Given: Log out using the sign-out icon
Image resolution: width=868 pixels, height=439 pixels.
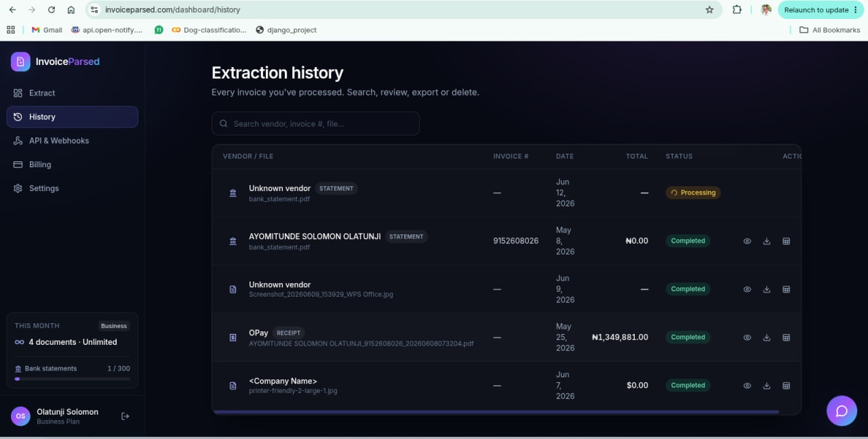Looking at the screenshot, I should 125,416.
